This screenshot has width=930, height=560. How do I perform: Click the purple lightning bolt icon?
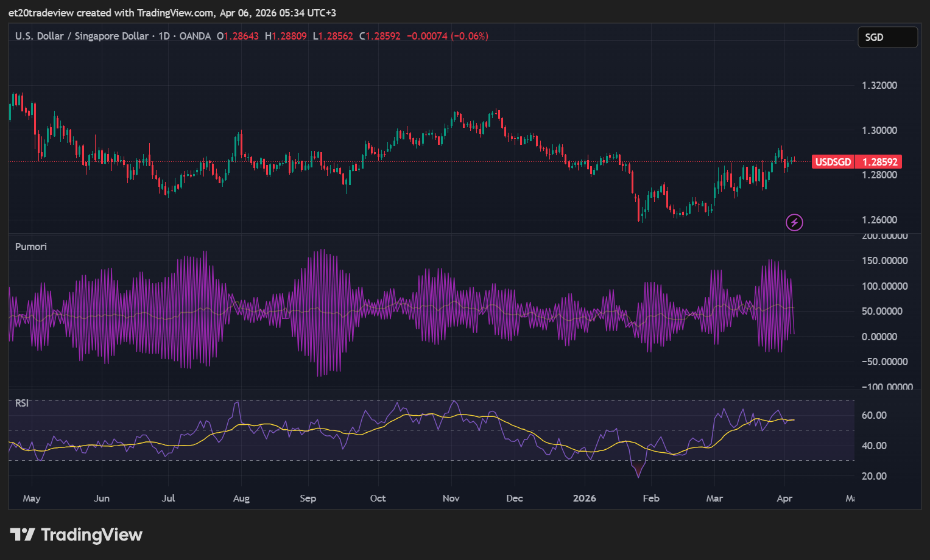click(x=794, y=223)
